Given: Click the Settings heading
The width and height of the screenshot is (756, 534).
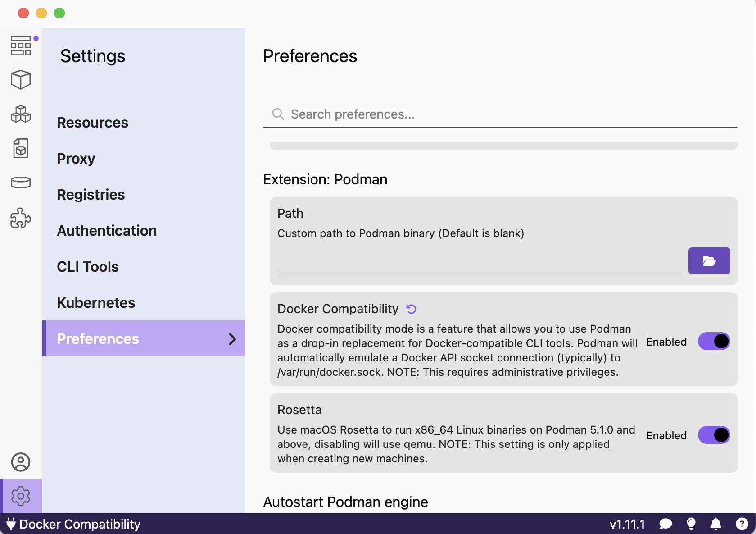Looking at the screenshot, I should tap(93, 56).
